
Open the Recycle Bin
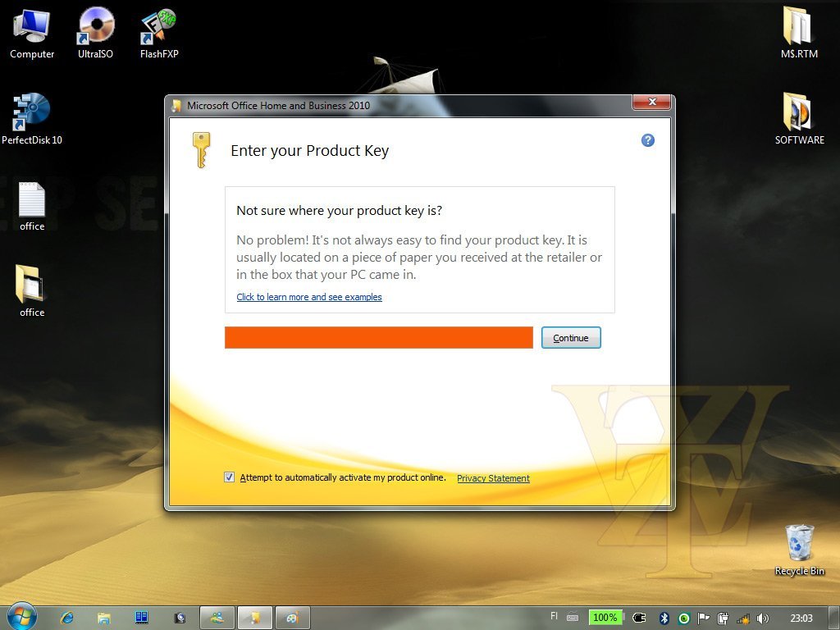point(799,543)
